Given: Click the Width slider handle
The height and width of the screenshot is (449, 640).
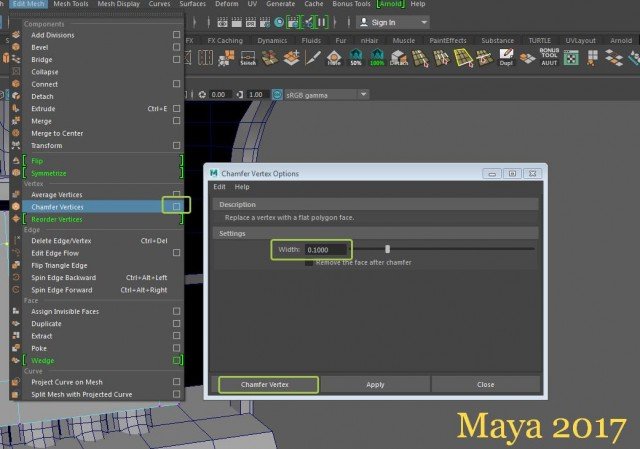Looking at the screenshot, I should point(387,249).
